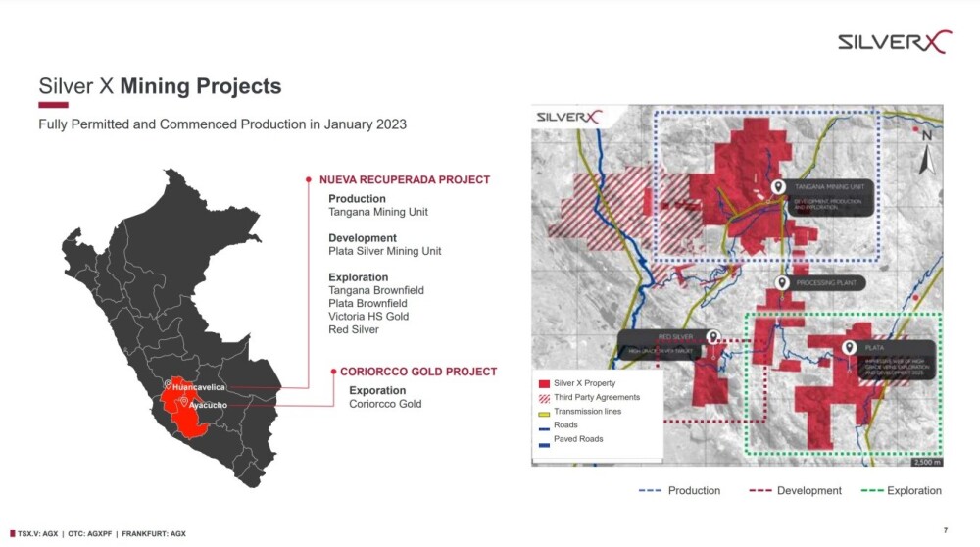
Task: Click the slide page number 7
Action: (x=946, y=530)
